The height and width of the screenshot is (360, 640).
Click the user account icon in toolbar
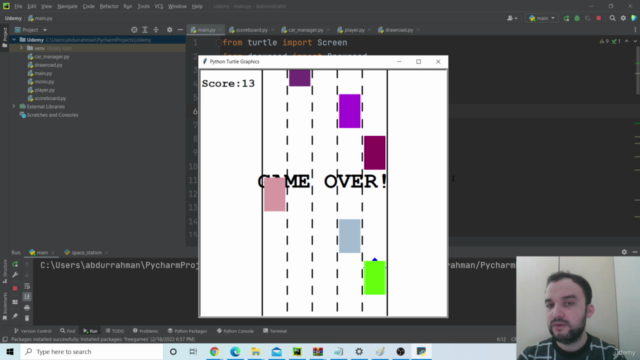coord(512,18)
